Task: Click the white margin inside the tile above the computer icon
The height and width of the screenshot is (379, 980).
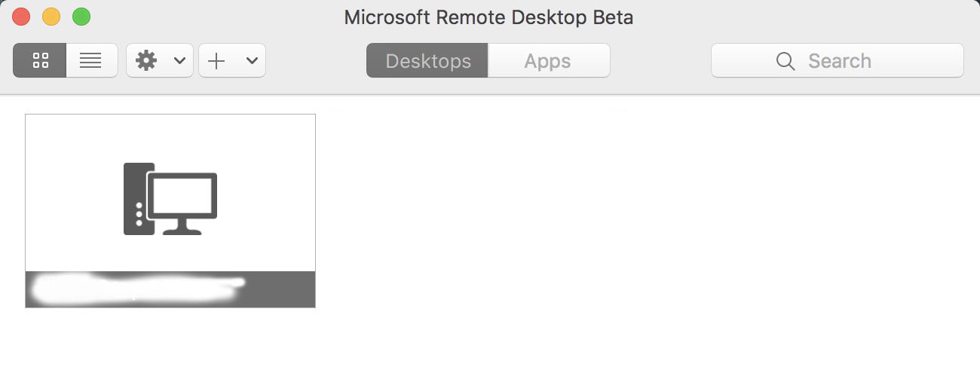Action: [x=170, y=136]
